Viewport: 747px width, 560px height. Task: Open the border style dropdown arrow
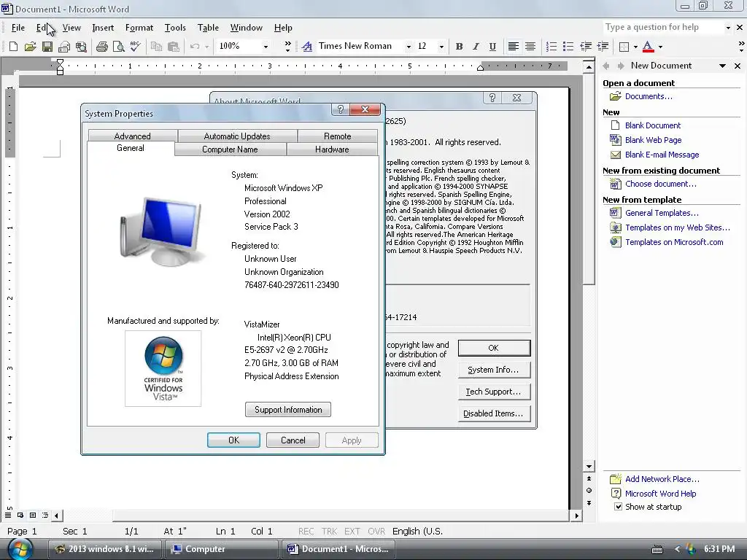pos(635,46)
